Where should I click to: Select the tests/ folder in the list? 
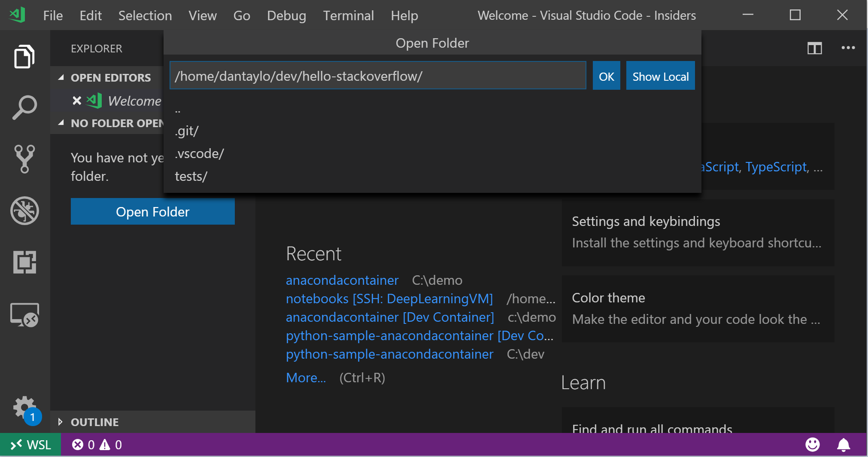(x=191, y=177)
